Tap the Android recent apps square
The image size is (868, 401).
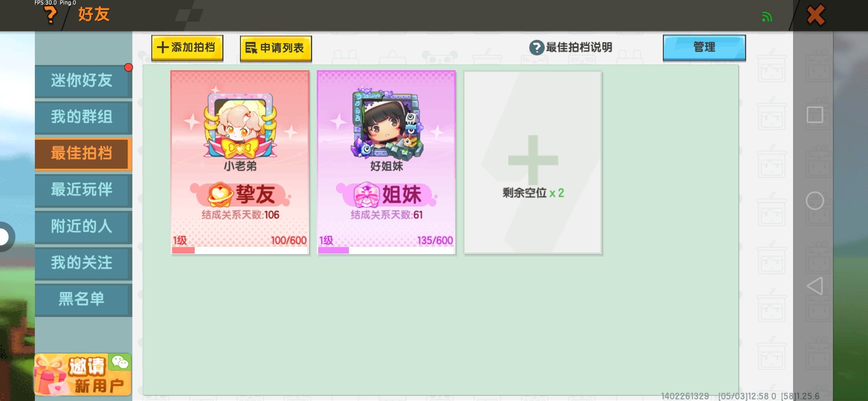[815, 115]
